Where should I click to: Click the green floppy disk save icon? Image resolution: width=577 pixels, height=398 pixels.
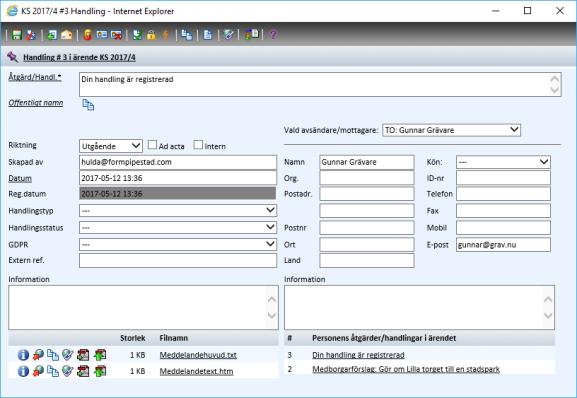[17, 35]
